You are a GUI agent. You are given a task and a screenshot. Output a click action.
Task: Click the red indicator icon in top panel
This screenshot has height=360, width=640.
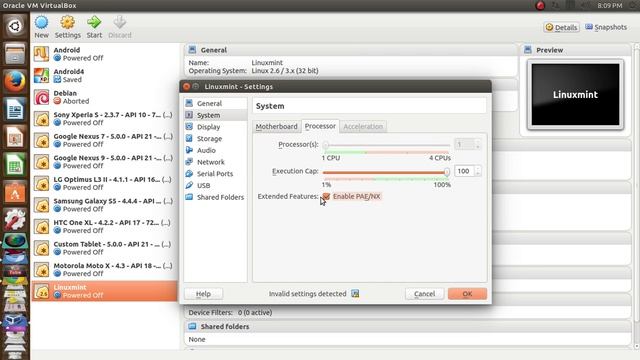(x=540, y=6)
